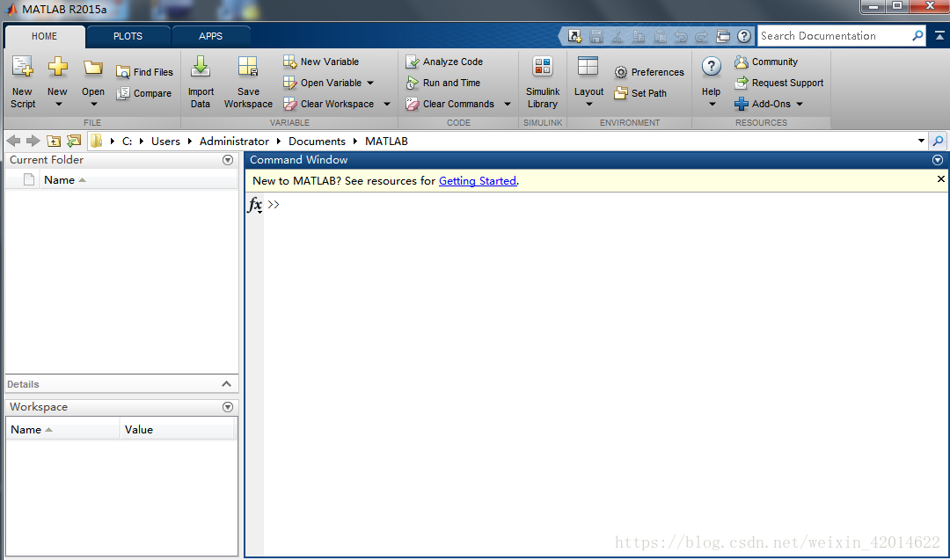Viewport: 950px width, 560px height.
Task: Open the Open Variable dropdown arrow
Action: coord(370,83)
